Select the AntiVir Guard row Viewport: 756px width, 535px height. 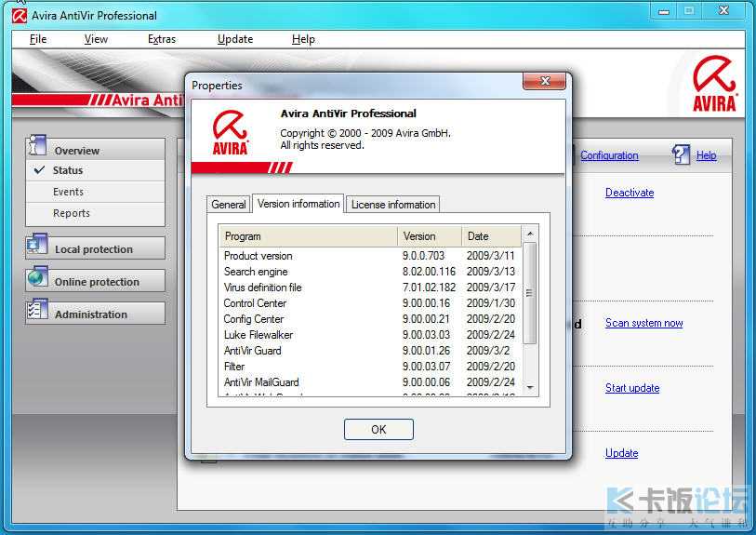370,351
